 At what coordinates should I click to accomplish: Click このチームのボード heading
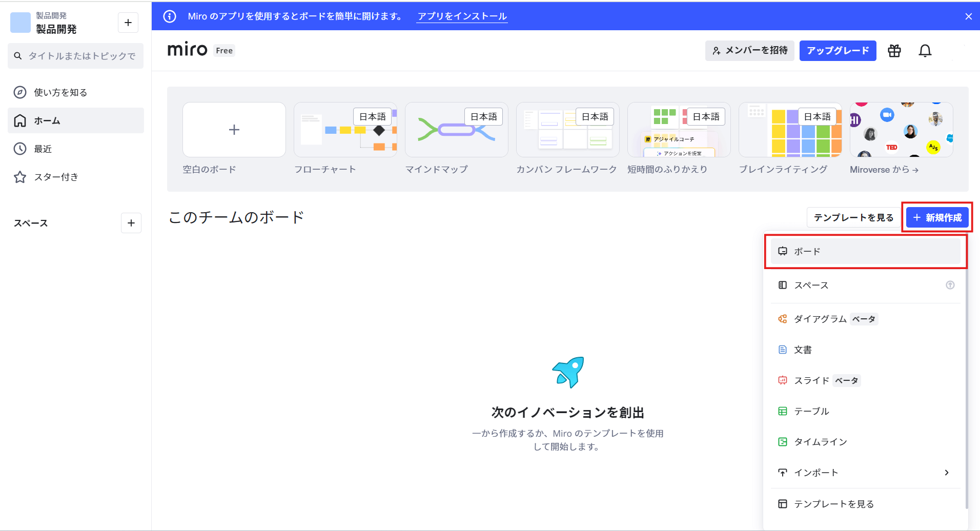pyautogui.click(x=236, y=217)
